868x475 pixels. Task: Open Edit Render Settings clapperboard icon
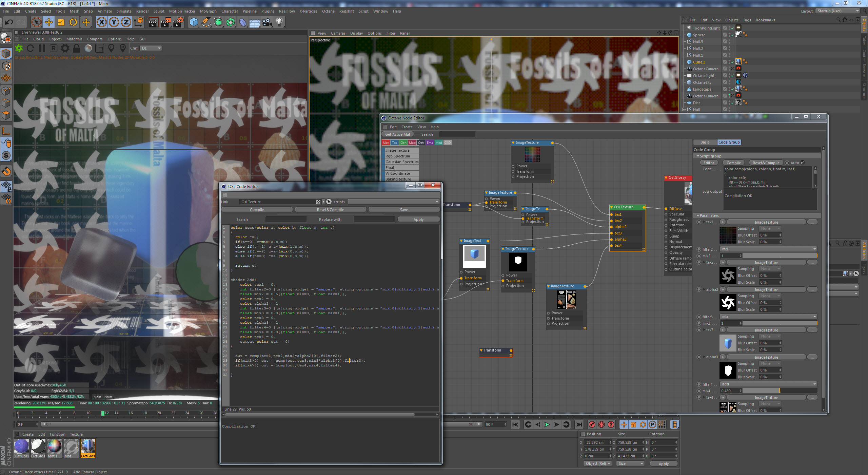178,22
